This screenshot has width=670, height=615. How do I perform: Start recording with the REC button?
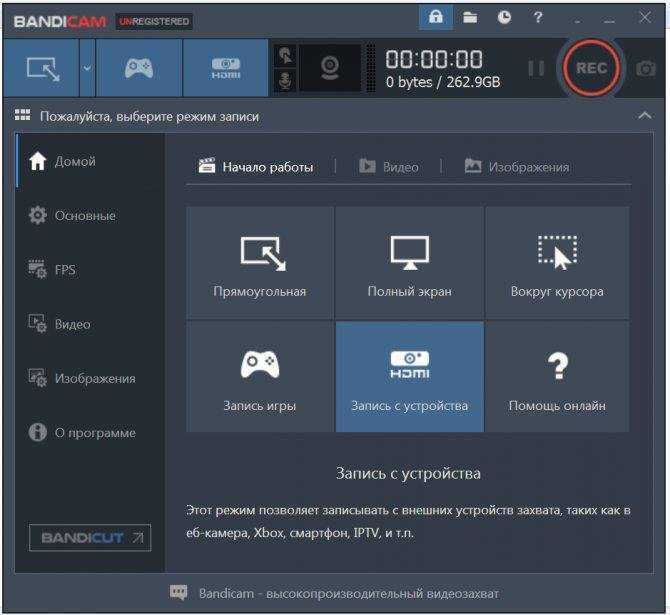coord(591,68)
